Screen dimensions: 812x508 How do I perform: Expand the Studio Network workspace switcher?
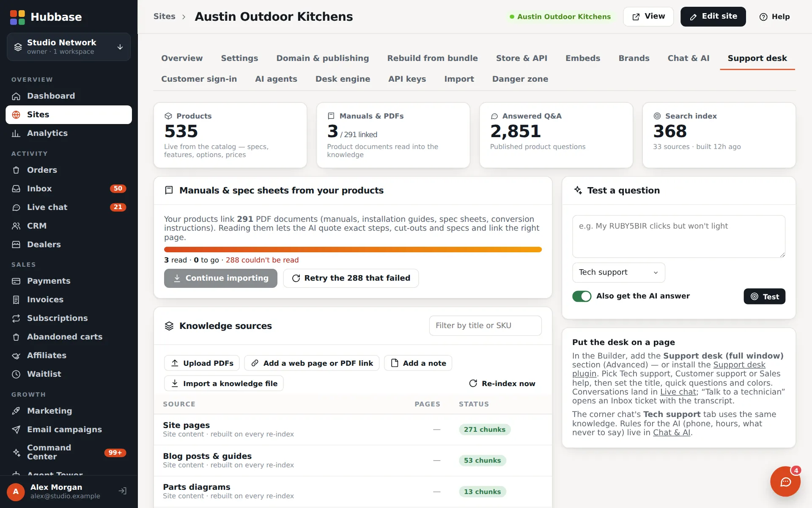tap(69, 47)
